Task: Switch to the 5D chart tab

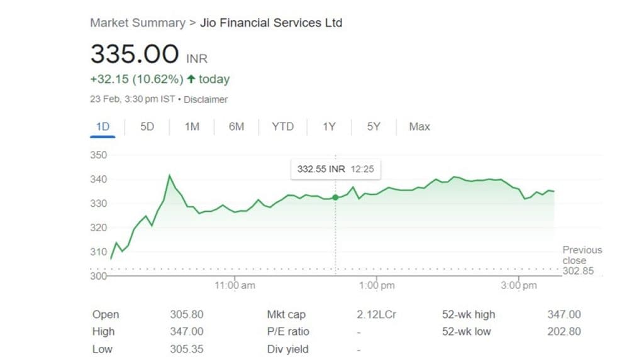Action: click(x=147, y=127)
